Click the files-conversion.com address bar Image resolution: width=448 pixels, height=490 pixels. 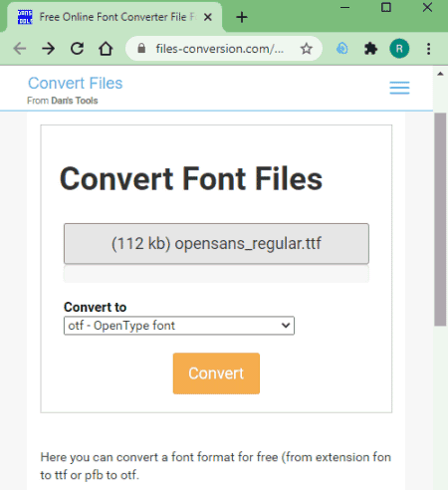click(x=219, y=49)
